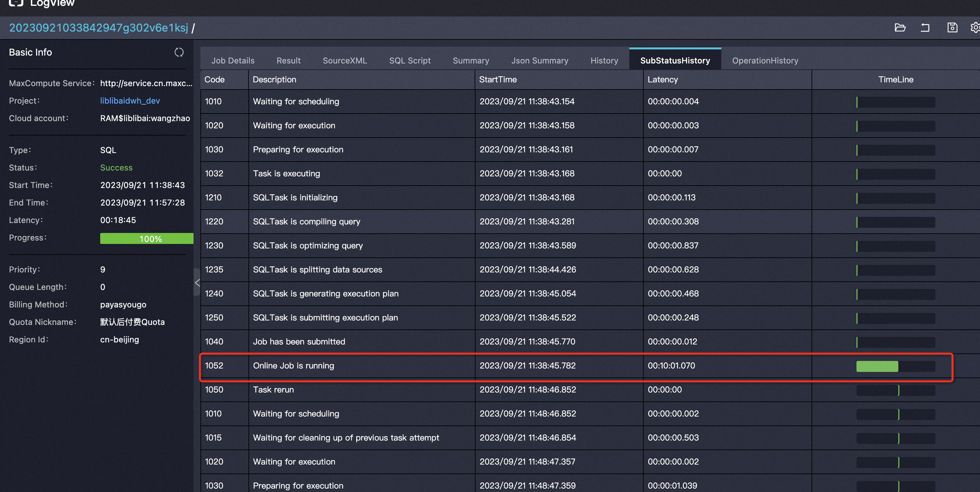Click 'Job has been submitted' description
The image size is (980, 492).
[x=299, y=341]
